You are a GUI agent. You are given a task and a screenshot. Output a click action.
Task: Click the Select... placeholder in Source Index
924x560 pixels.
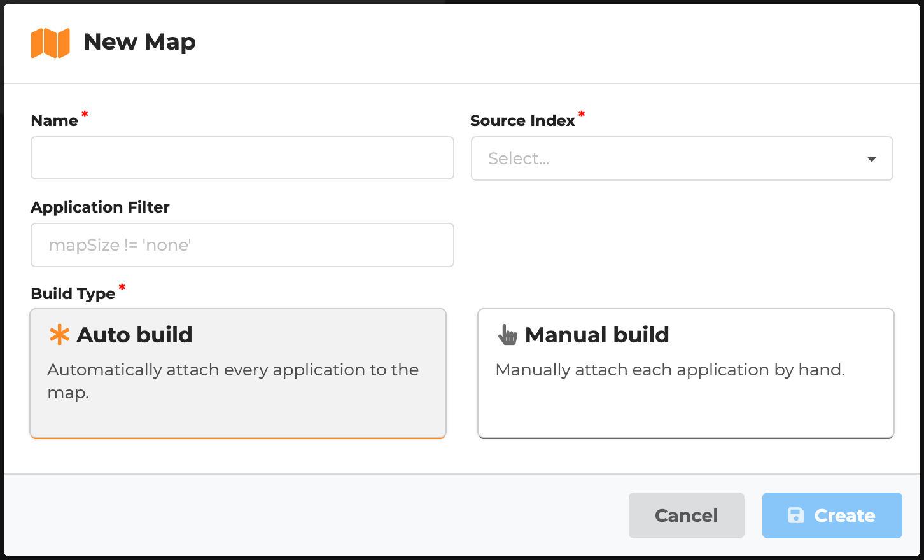[519, 158]
